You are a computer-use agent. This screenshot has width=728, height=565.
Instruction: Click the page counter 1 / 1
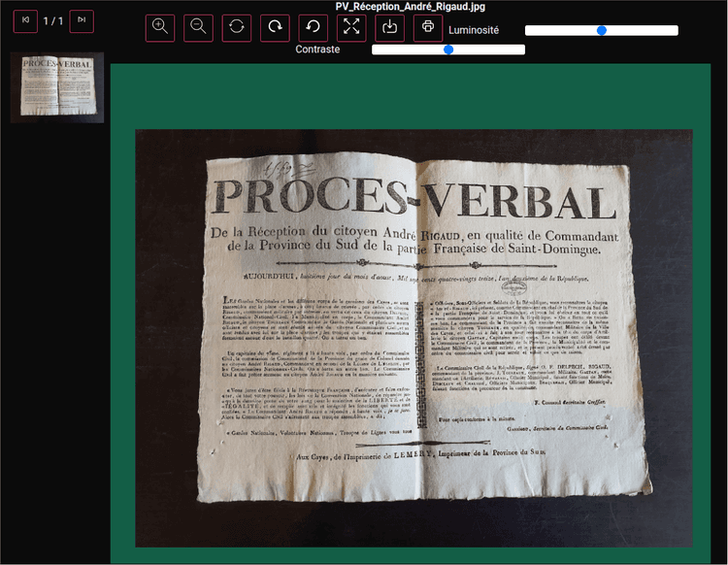53,21
